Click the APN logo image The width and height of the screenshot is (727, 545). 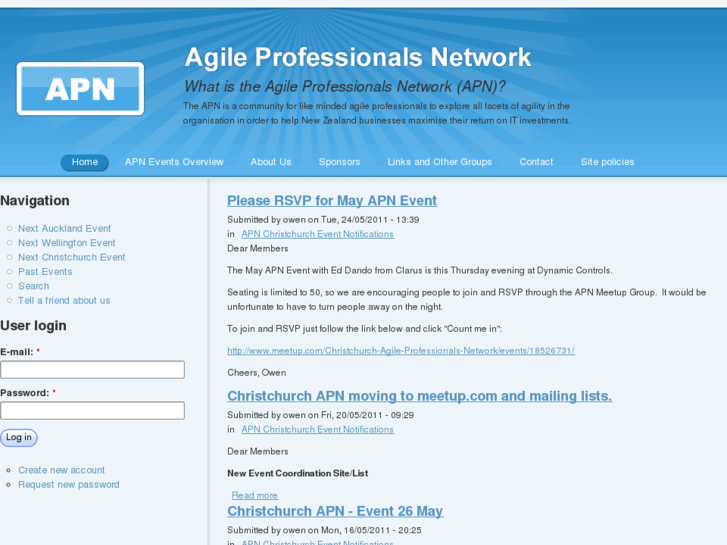point(80,89)
